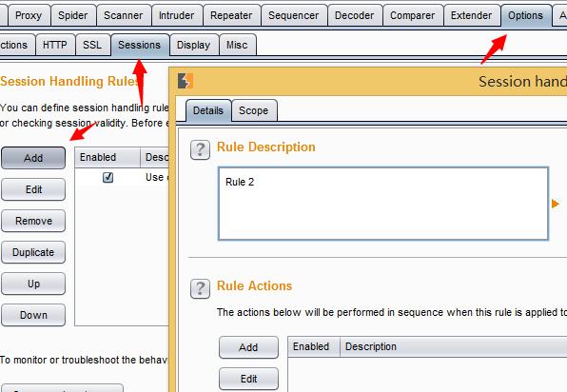Click into the rule description text field
The image size is (567, 392).
point(383,204)
